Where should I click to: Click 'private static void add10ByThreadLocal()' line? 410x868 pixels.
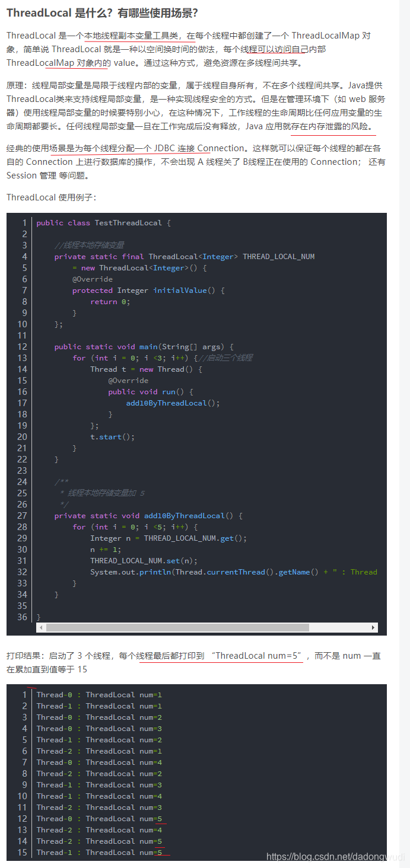[148, 516]
